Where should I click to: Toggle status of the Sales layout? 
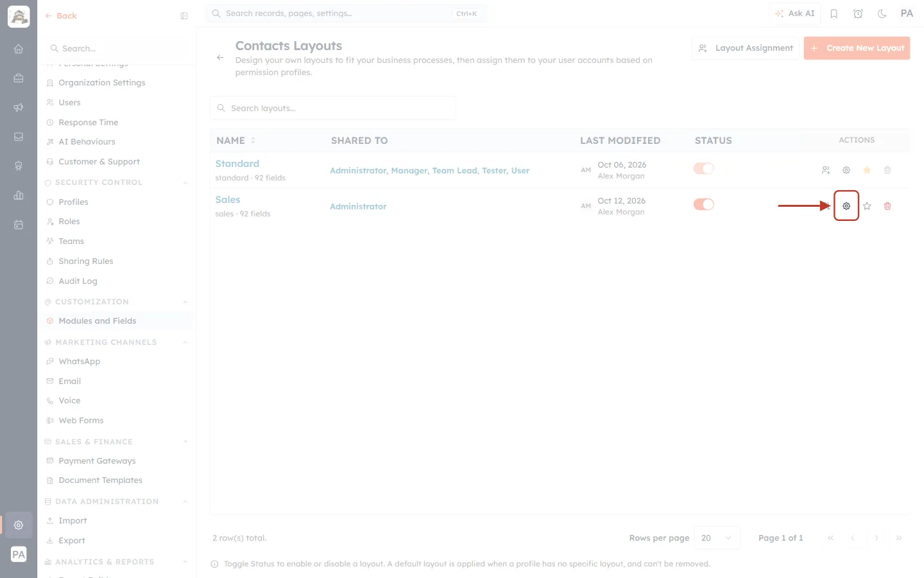(704, 204)
